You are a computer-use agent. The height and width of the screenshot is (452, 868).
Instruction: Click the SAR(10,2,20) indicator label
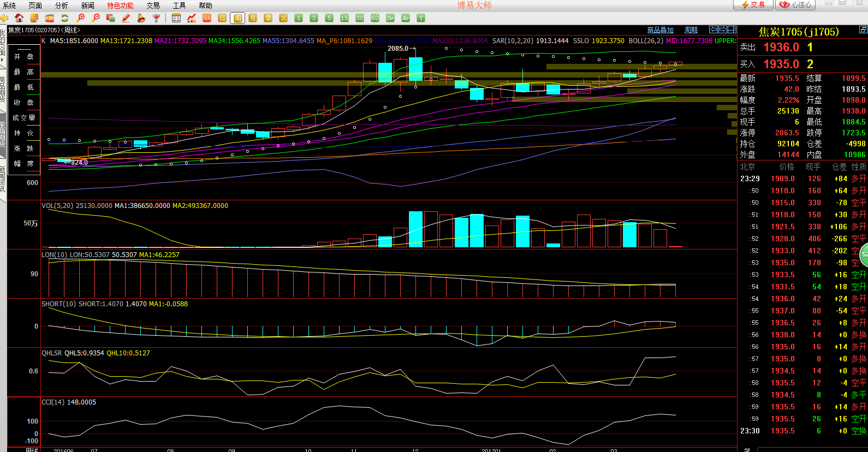pyautogui.click(x=513, y=41)
